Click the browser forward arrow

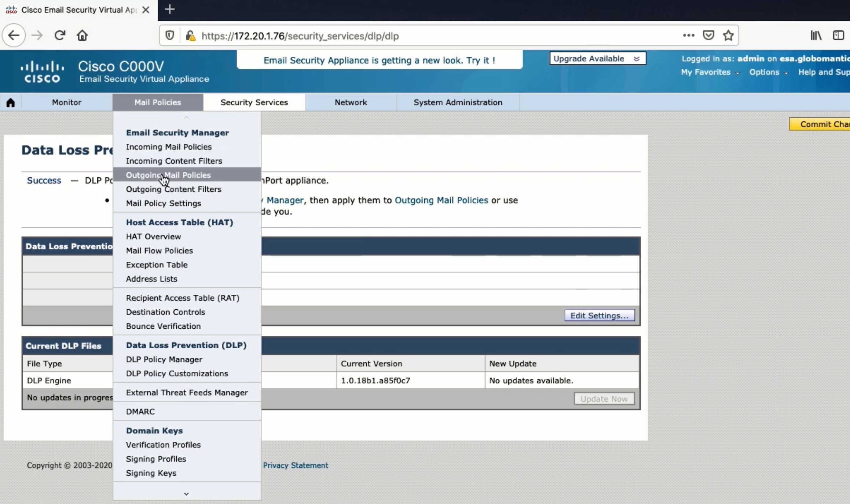[x=37, y=36]
